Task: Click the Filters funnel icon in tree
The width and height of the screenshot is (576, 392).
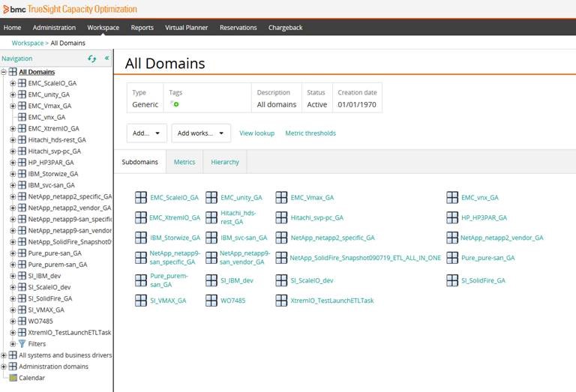Action: pyautogui.click(x=22, y=343)
